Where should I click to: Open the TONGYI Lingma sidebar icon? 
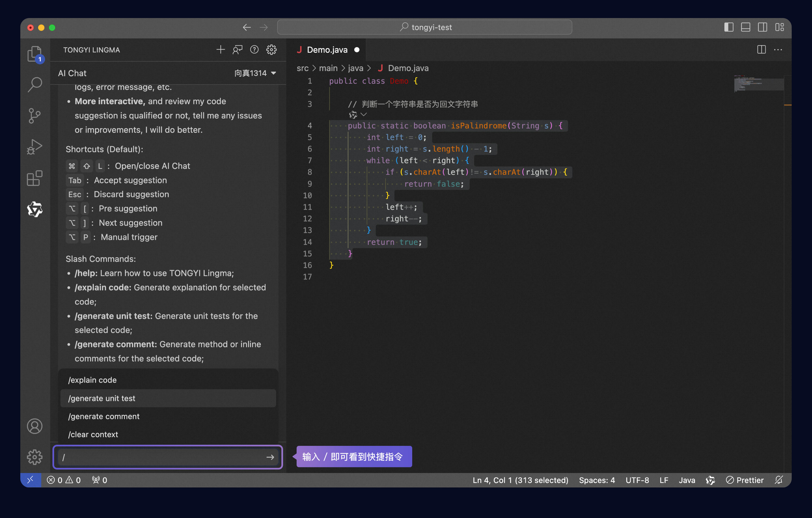click(x=34, y=210)
